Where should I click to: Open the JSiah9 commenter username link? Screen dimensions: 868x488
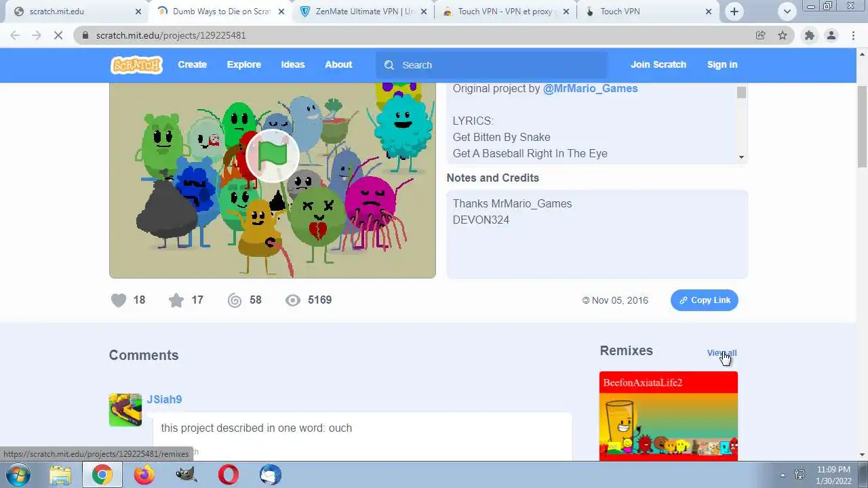point(164,399)
